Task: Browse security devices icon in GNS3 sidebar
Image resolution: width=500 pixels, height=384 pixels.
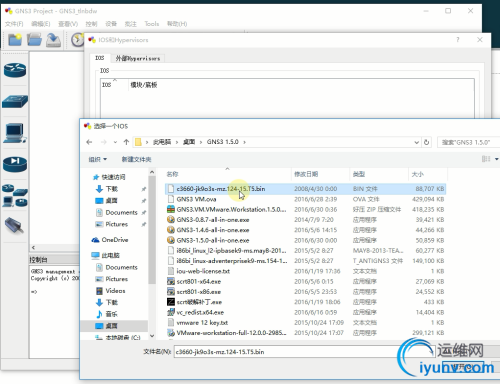Action: (15, 164)
